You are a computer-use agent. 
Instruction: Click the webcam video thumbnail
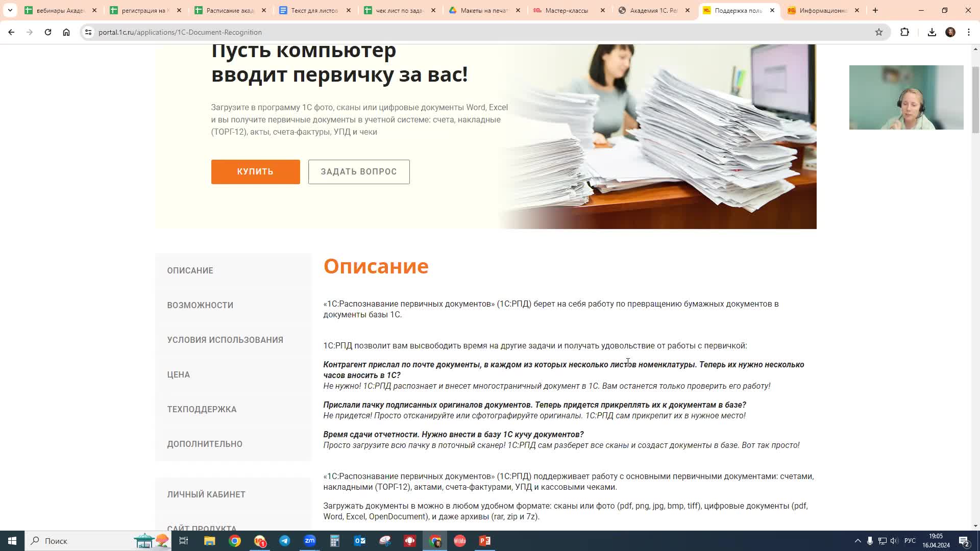pyautogui.click(x=906, y=97)
